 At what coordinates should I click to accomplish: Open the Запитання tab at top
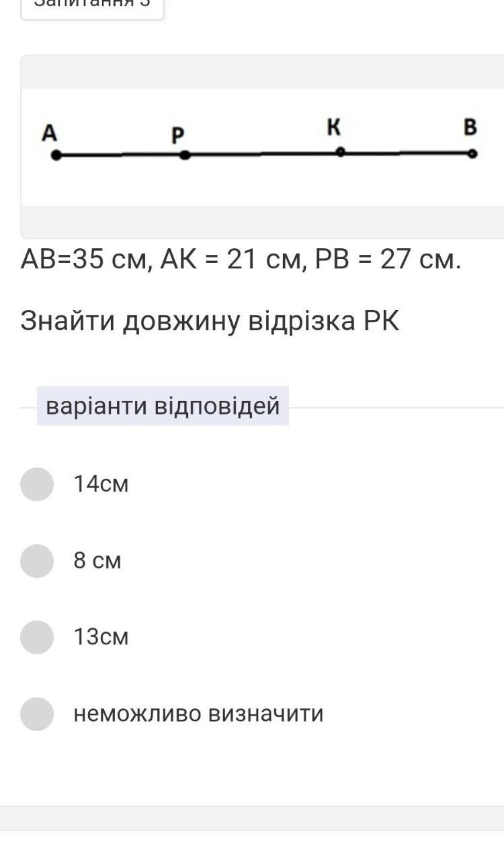pyautogui.click(x=92, y=5)
